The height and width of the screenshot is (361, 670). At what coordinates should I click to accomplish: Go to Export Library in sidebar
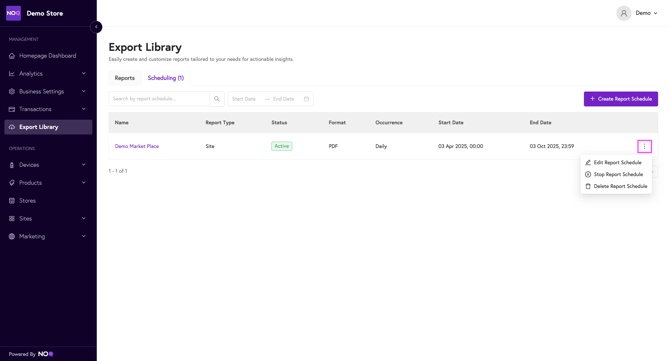(48, 127)
